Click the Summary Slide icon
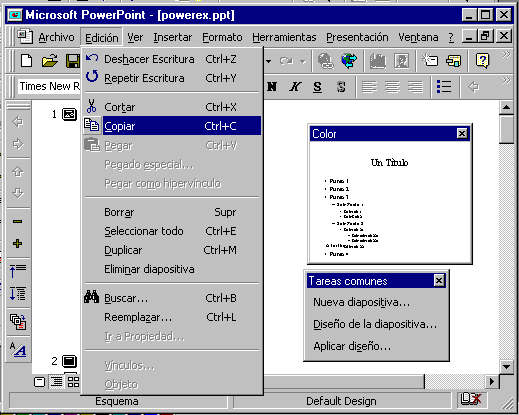 pos(18,322)
